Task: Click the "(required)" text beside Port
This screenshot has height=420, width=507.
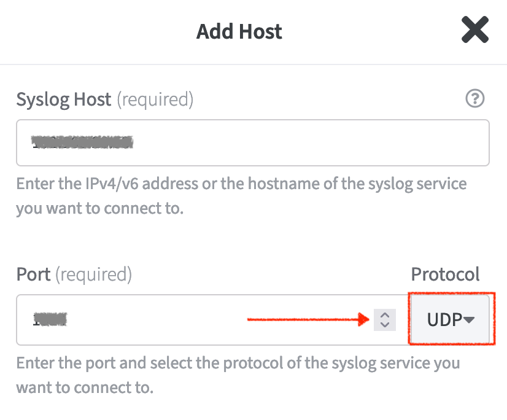Action: [x=94, y=274]
